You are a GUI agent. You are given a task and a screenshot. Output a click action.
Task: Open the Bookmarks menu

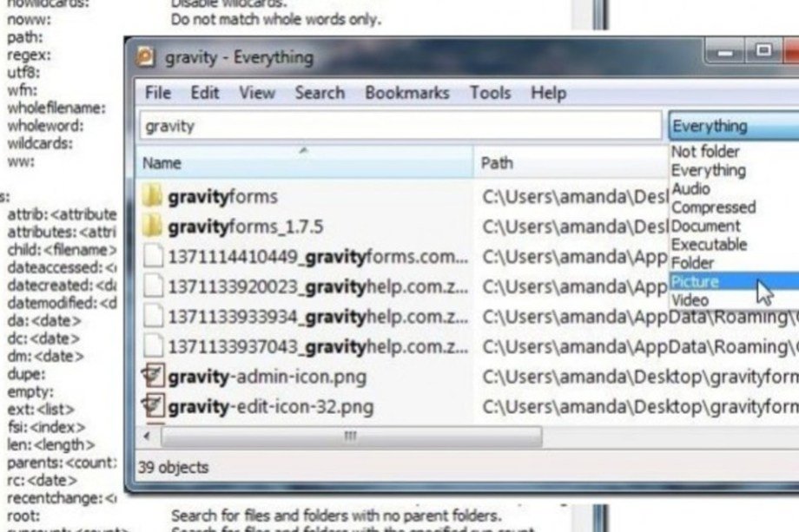(x=407, y=93)
